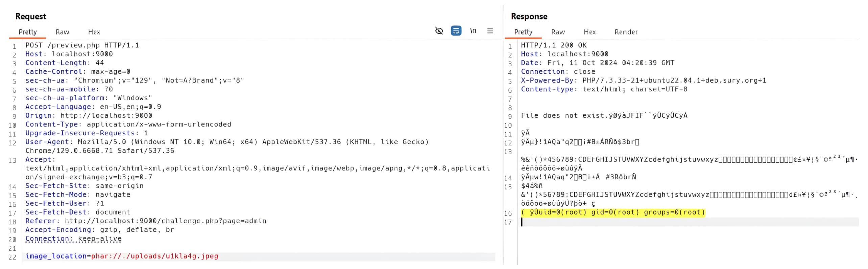Screen dimensions: 868x269
Task: Click the Sec-Fetch-Mode: navigate header
Action: click(x=78, y=195)
